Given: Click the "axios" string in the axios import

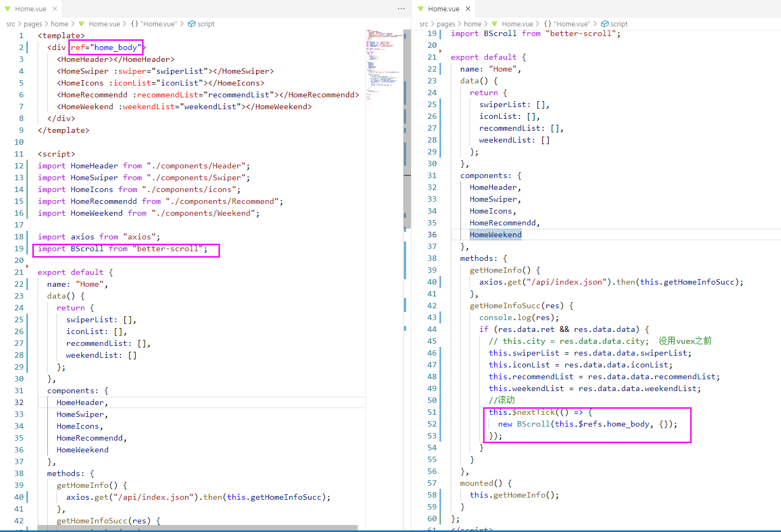Looking at the screenshot, I should 139,237.
